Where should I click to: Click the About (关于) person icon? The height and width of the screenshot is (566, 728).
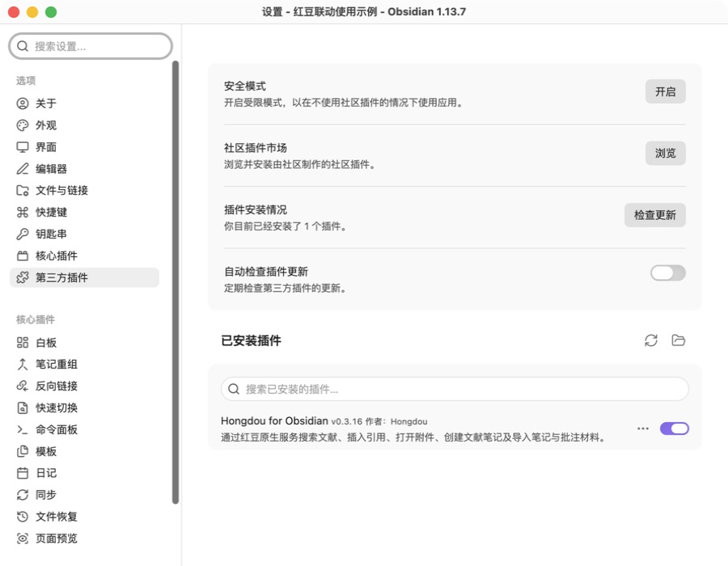pyautogui.click(x=23, y=103)
